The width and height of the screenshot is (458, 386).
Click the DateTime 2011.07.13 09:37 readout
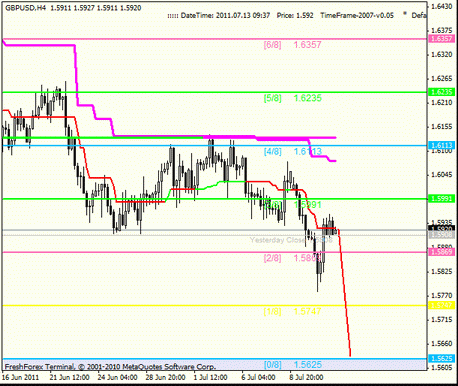225,15
